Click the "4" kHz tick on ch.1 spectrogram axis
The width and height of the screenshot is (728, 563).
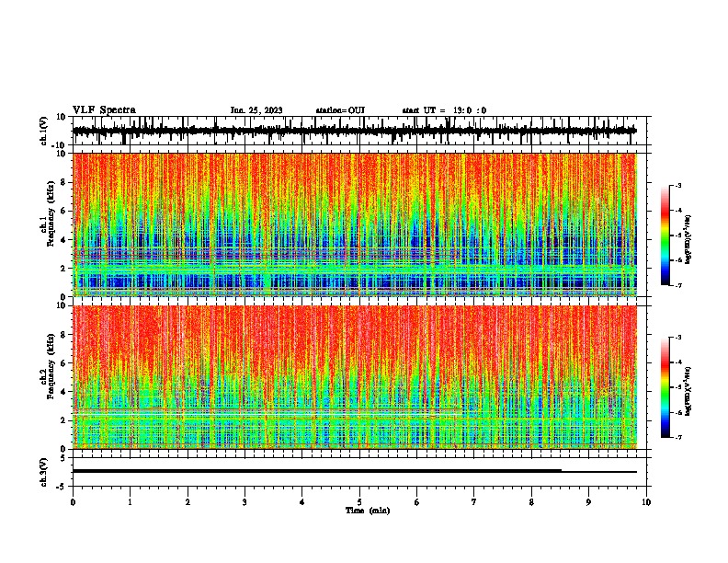(x=63, y=240)
